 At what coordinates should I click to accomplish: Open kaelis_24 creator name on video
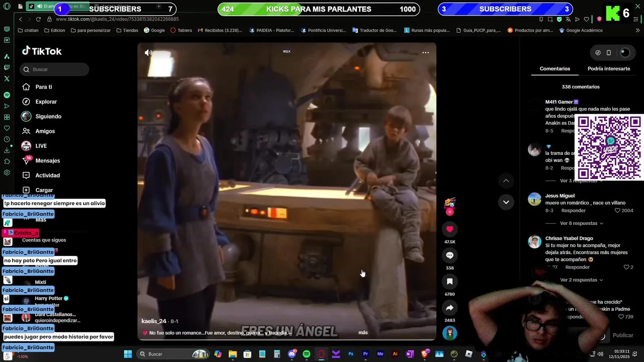[x=153, y=321]
